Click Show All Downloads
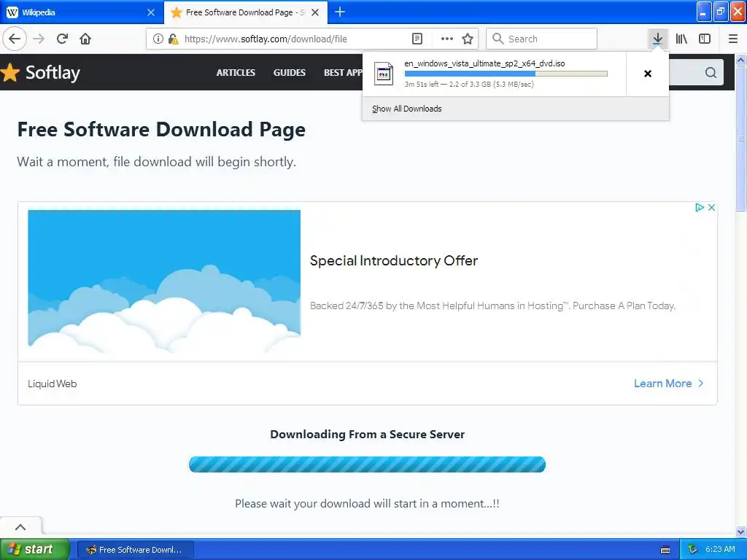747x560 pixels. 407,109
